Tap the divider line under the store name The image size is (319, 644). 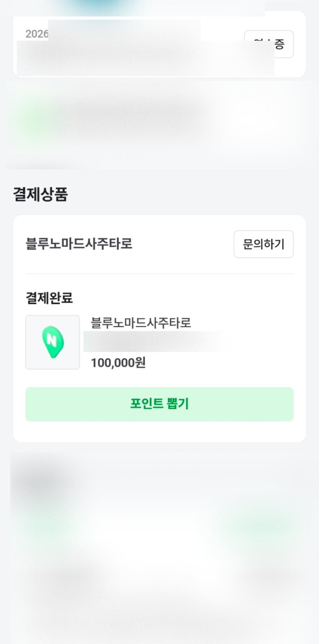159,274
